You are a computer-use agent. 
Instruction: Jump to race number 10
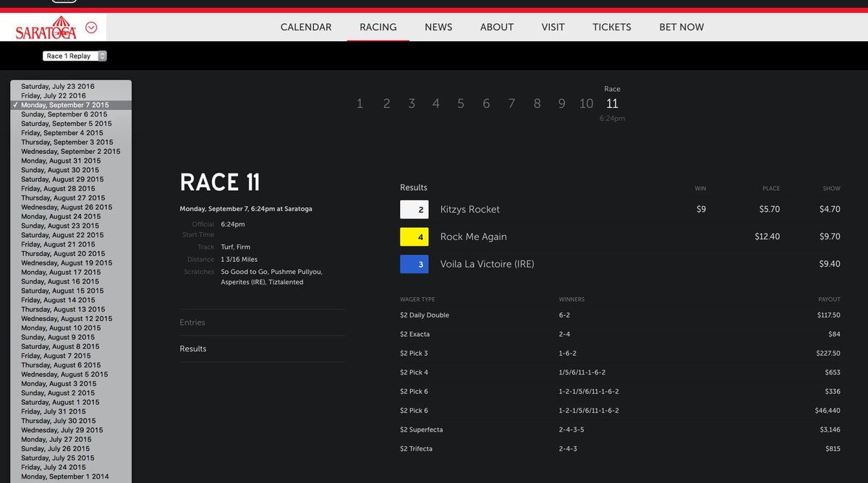(x=586, y=103)
